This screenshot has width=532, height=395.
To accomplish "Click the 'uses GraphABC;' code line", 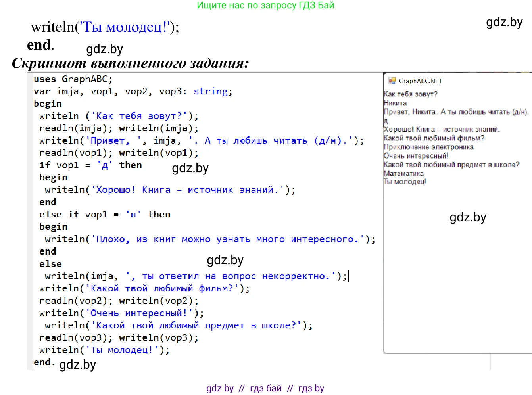I will pos(73,79).
